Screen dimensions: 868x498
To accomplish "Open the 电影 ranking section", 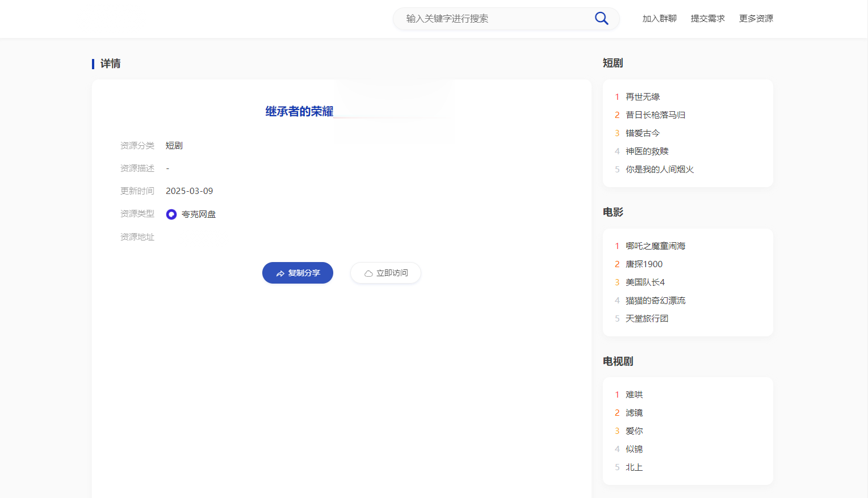I will [x=612, y=212].
